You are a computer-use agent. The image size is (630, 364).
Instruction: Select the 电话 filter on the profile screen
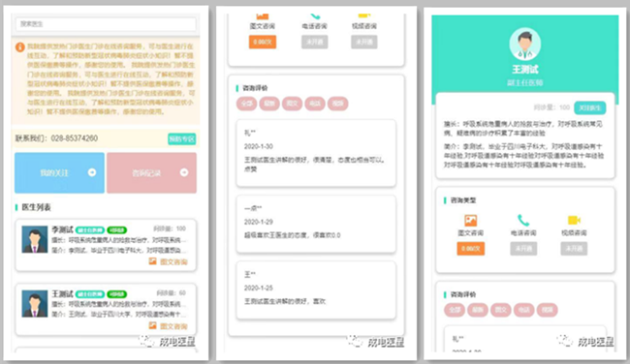coord(523,310)
